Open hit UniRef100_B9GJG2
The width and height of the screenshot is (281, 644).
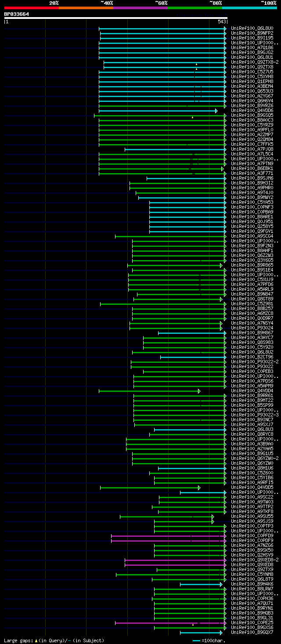click(x=252, y=53)
